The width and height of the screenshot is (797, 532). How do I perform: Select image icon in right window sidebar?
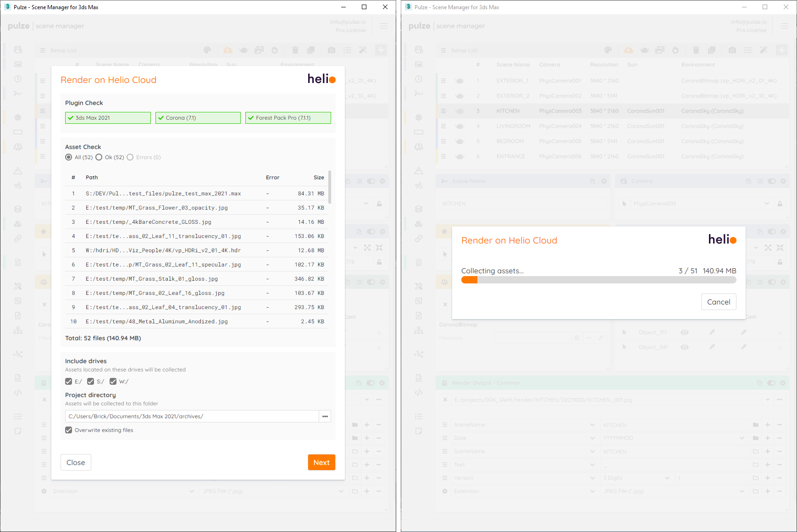419,64
